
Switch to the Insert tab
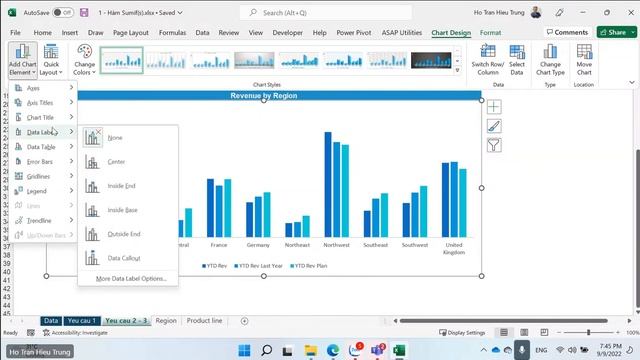(x=70, y=33)
